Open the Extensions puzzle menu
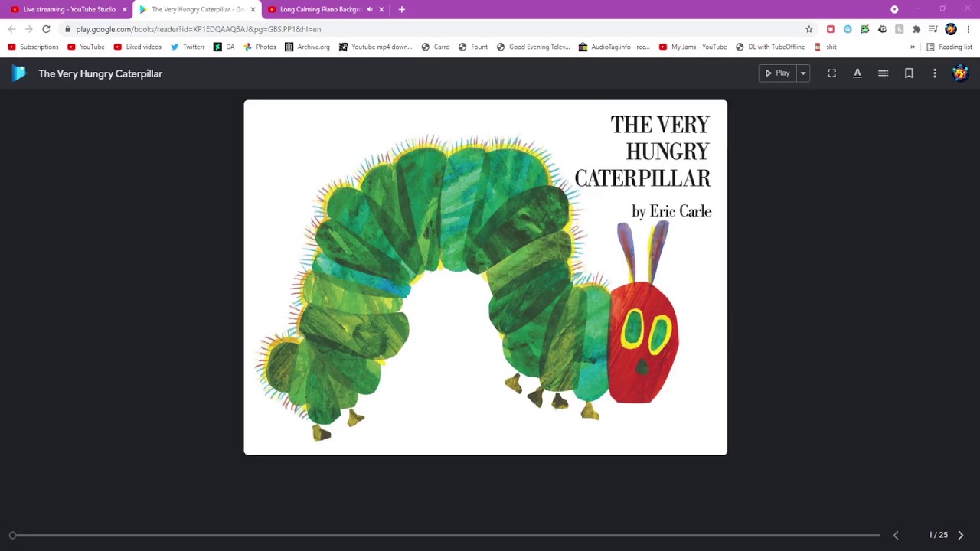This screenshot has width=980, height=551. 916,29
